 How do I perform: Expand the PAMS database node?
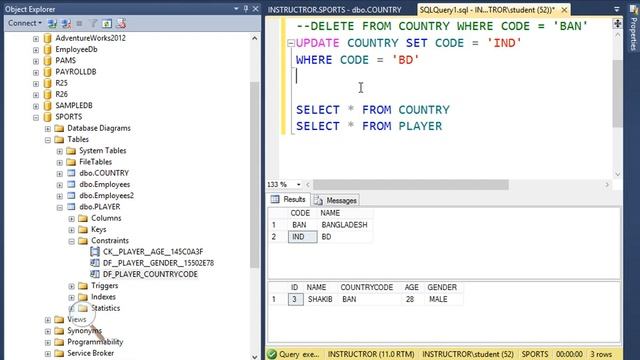36,61
